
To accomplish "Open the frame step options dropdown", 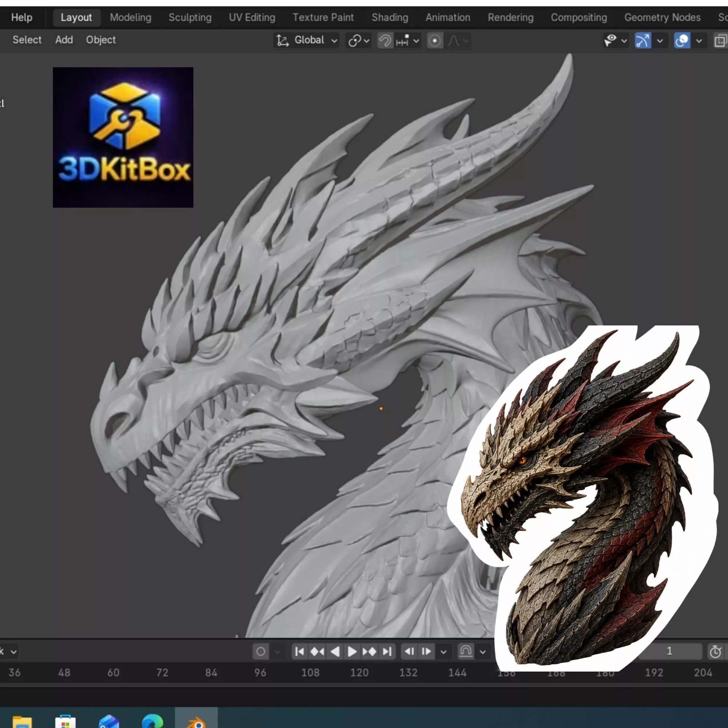I will point(443,652).
